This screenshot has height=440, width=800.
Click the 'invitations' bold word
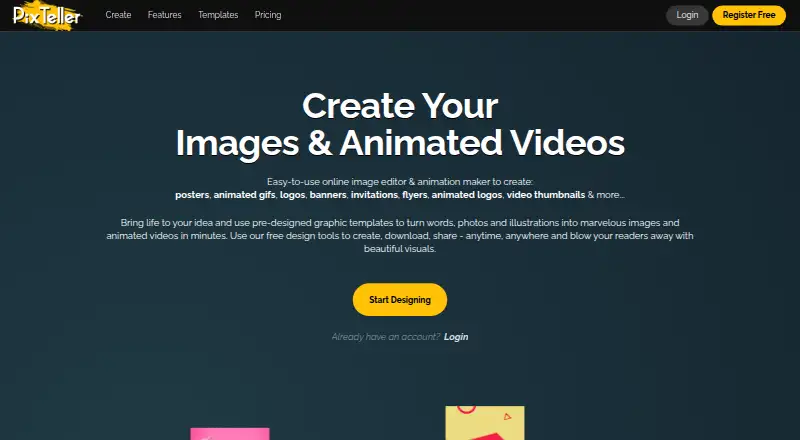tap(374, 195)
